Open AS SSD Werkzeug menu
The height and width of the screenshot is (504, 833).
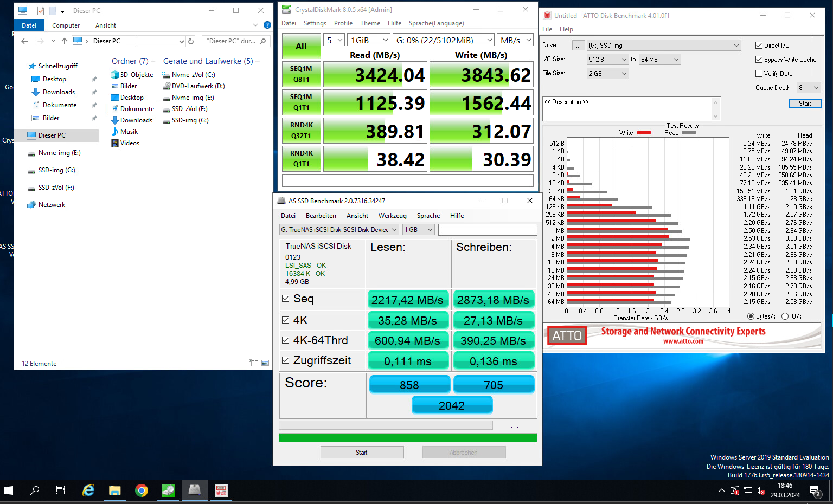392,216
